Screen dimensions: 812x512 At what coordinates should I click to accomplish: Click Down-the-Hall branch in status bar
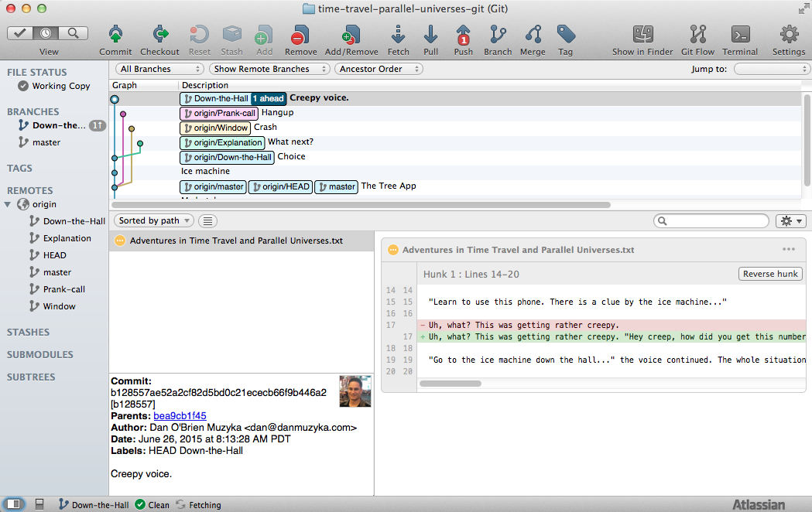tap(94, 505)
